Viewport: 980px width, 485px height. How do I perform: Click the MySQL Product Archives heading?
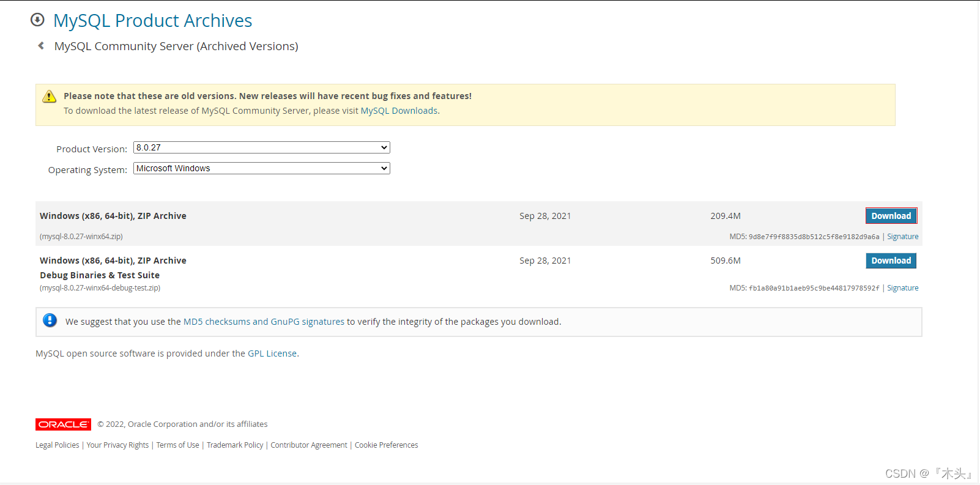coord(152,21)
